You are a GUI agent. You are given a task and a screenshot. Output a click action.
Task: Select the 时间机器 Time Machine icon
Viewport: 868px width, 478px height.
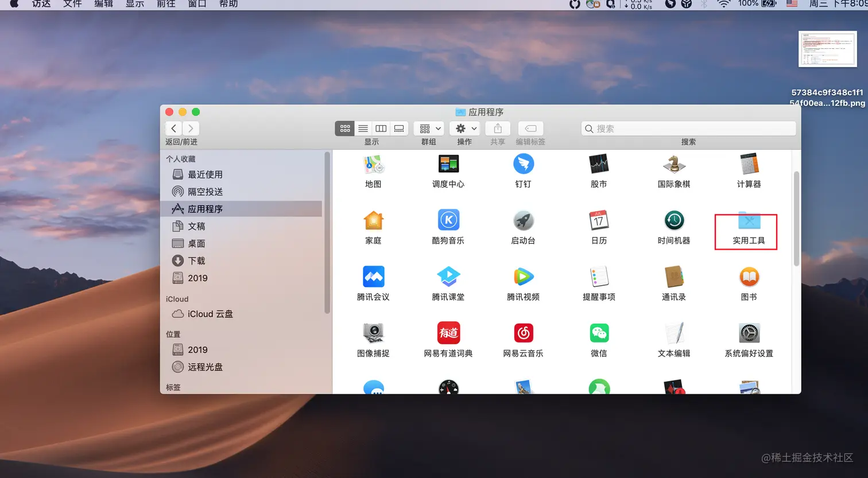pos(674,220)
